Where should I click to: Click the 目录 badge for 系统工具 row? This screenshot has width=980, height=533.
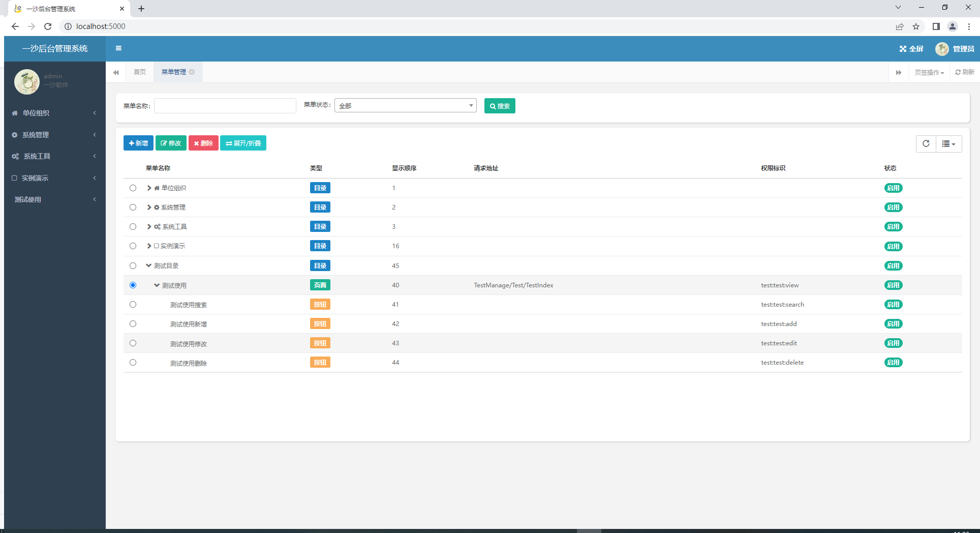[320, 226]
